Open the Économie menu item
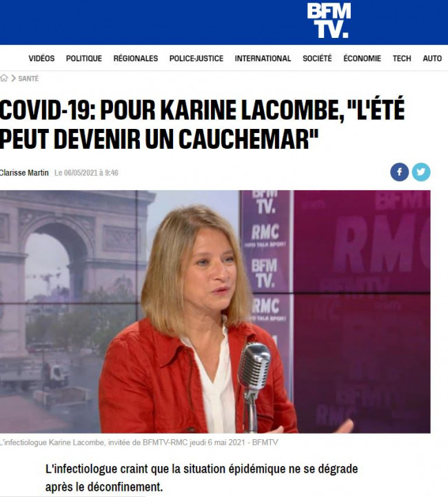The width and height of the screenshot is (448, 497). [362, 59]
